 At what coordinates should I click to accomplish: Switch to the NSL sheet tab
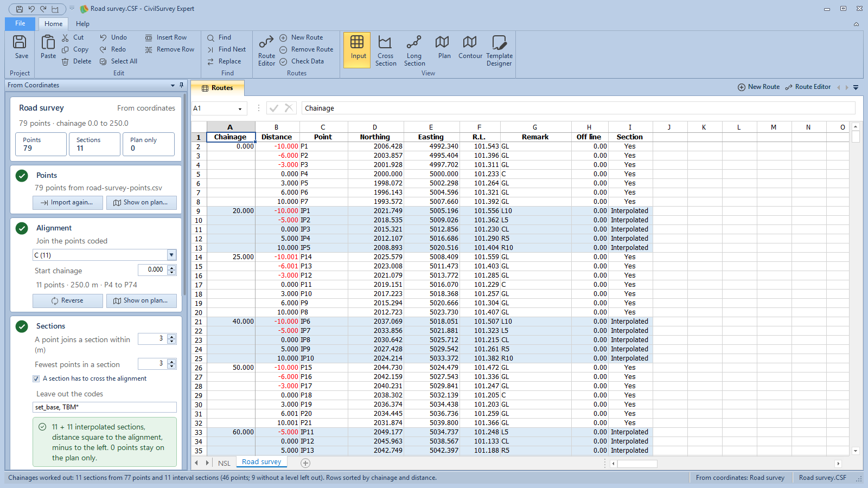pos(224,463)
